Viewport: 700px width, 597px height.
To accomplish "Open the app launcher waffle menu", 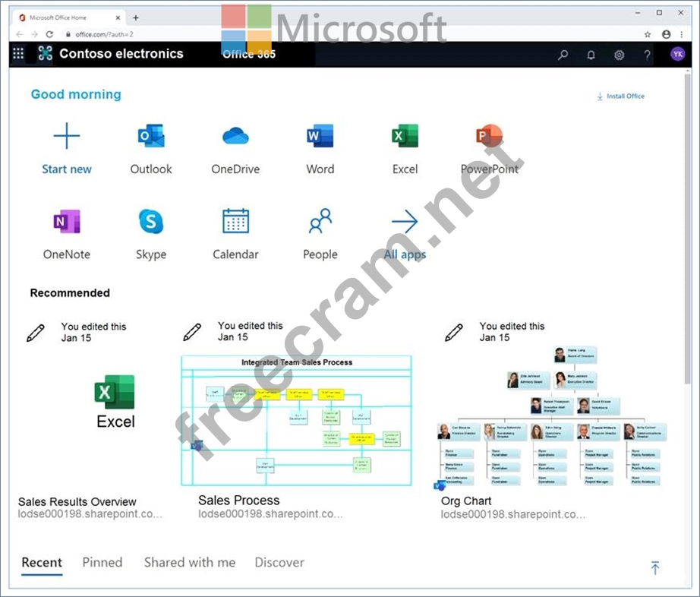I will [18, 54].
